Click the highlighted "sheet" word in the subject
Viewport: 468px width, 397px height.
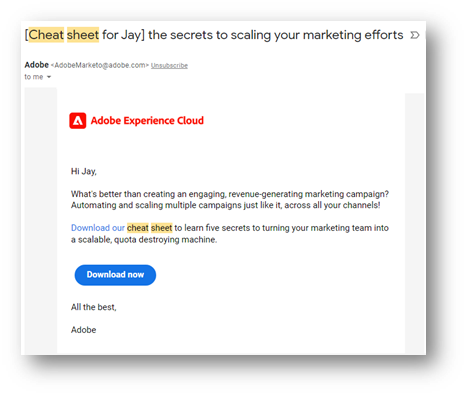pyautogui.click(x=83, y=35)
